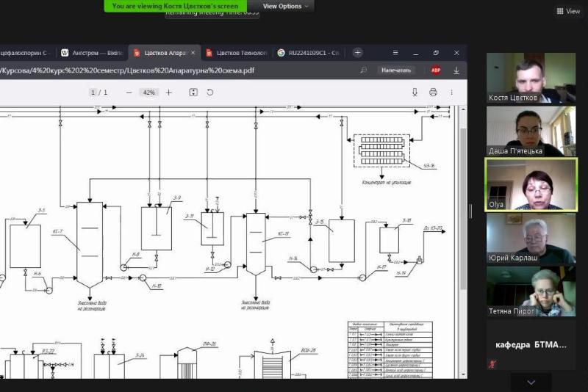588x392 pixels.
Task: Click the Напечатать button
Action: pos(396,70)
